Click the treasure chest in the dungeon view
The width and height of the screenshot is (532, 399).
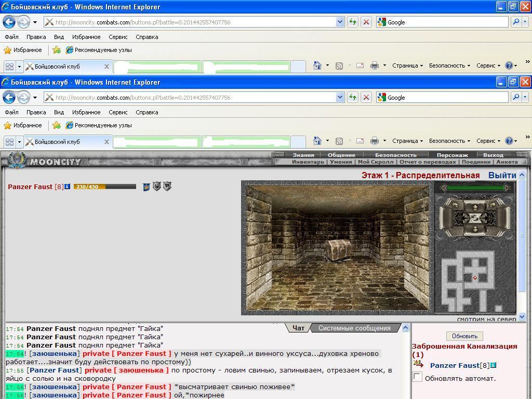coord(337,250)
